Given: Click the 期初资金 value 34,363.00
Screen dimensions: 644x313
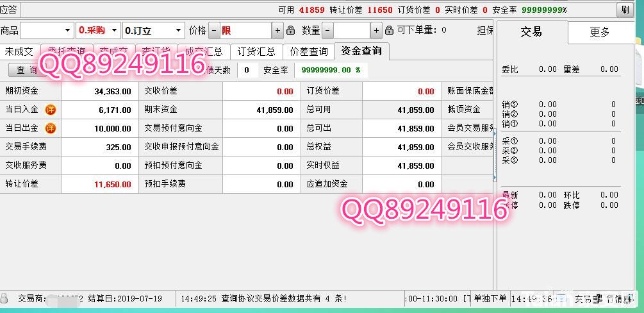Looking at the screenshot, I should [113, 91].
